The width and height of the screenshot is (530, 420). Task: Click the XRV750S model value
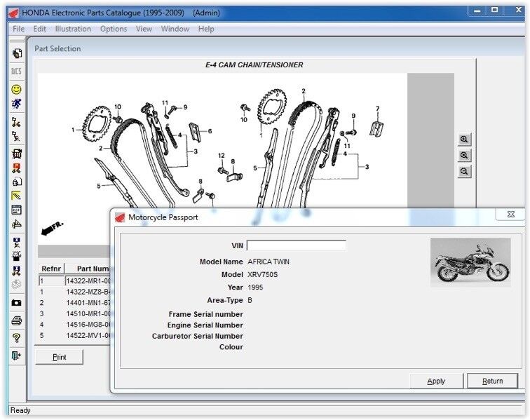(x=263, y=275)
